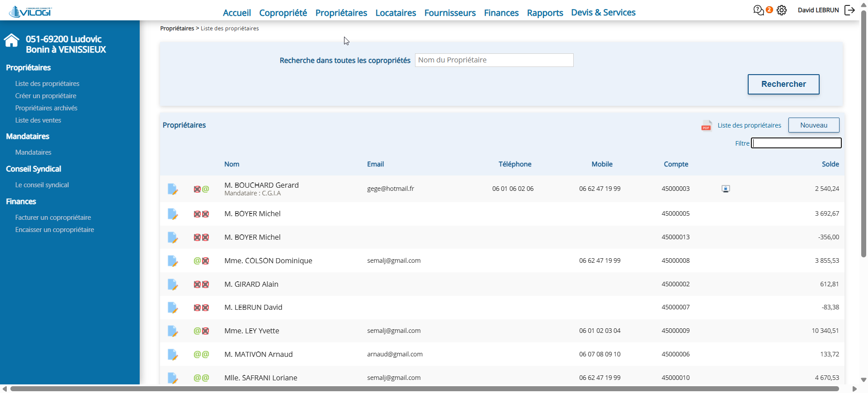Edit owner M. BOUCHARD Gerard record icon
The height and width of the screenshot is (393, 868).
[x=173, y=189]
